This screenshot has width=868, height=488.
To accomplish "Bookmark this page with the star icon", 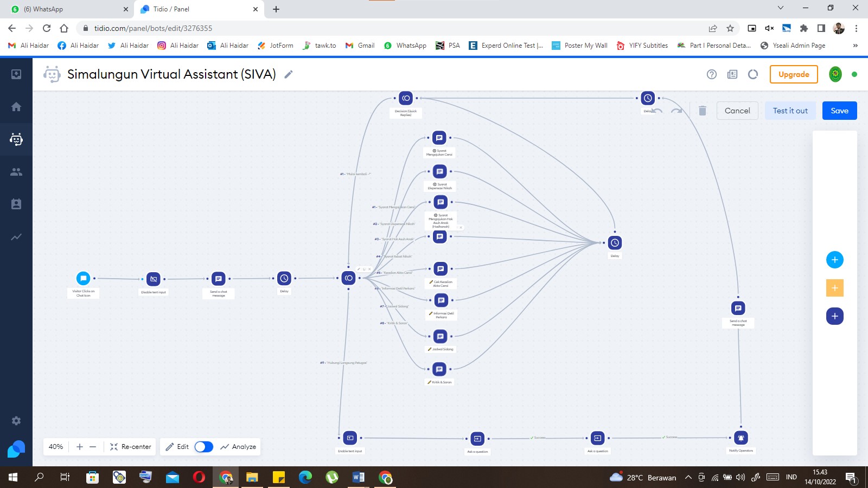I will pyautogui.click(x=730, y=28).
